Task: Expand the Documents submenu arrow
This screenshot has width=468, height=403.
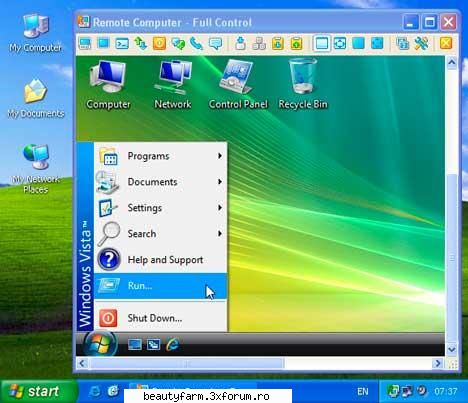Action: [x=220, y=182]
